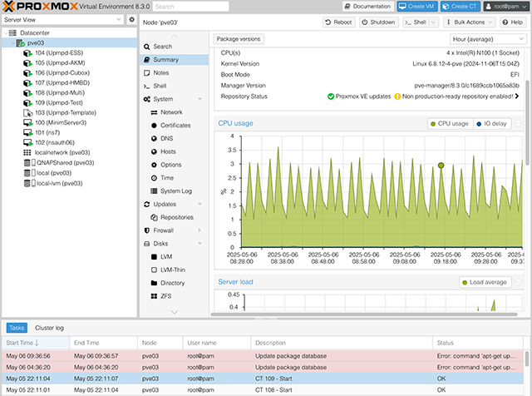Screen dimensions: 532x396
Task: Click the Shutdown button
Action: tap(378, 22)
